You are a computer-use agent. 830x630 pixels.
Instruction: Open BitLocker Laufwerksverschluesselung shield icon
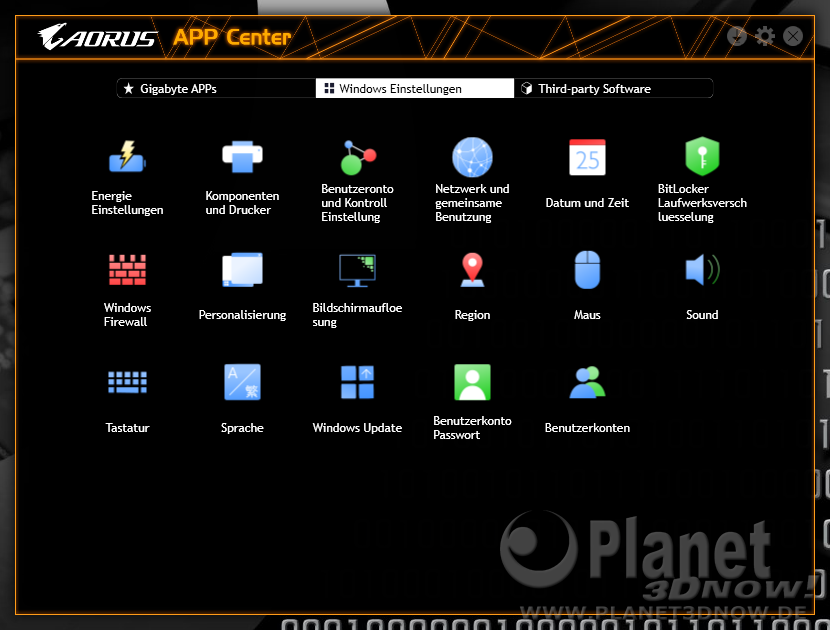[x=702, y=157]
